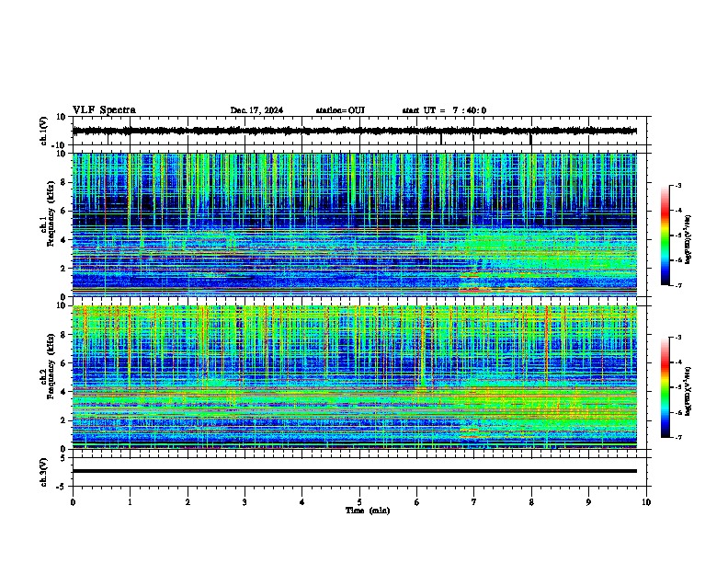Click the "8" kHz tick on ch.1 spectrogram
This screenshot has width=728, height=563.
[63, 182]
